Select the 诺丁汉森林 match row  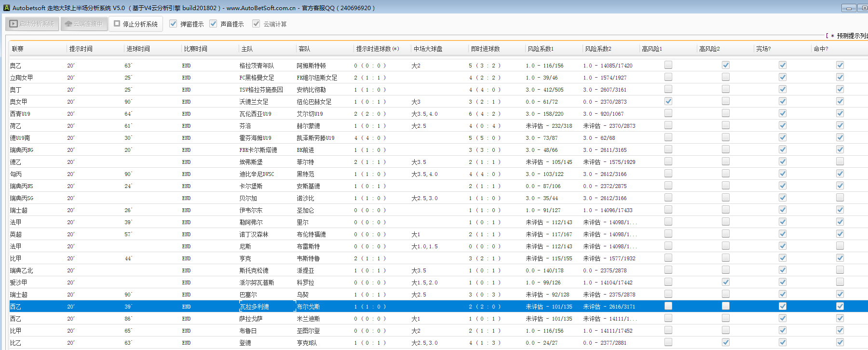[254, 234]
